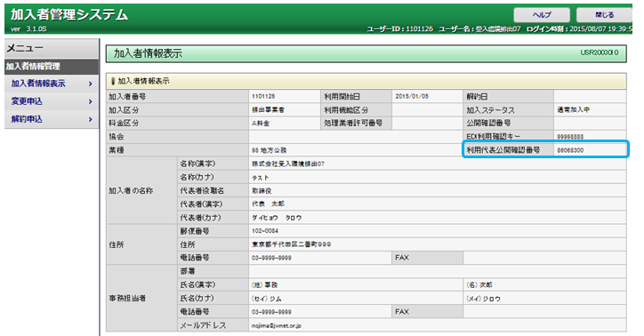The height and width of the screenshot is (336, 644).
Task: Click the 事務担当者 group label
Action: coord(141,299)
